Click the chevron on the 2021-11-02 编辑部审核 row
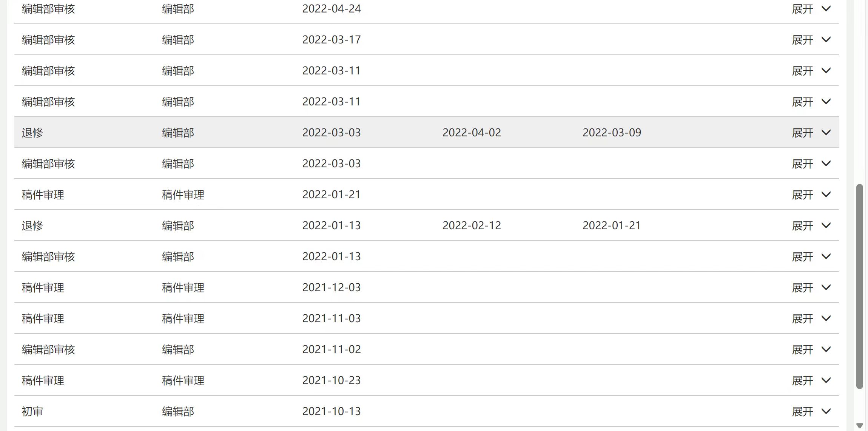 coord(826,349)
